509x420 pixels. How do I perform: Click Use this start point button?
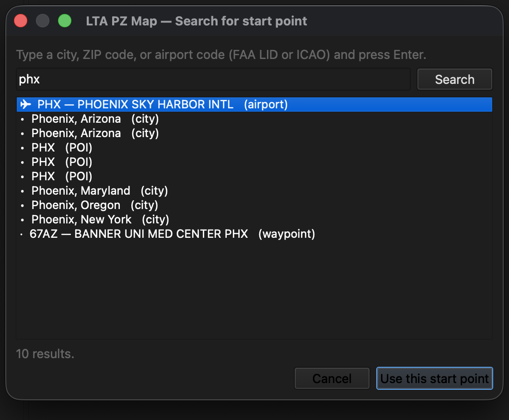[434, 378]
